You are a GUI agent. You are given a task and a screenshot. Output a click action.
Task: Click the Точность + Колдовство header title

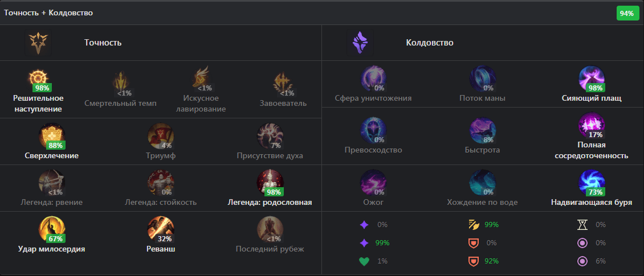click(x=48, y=13)
